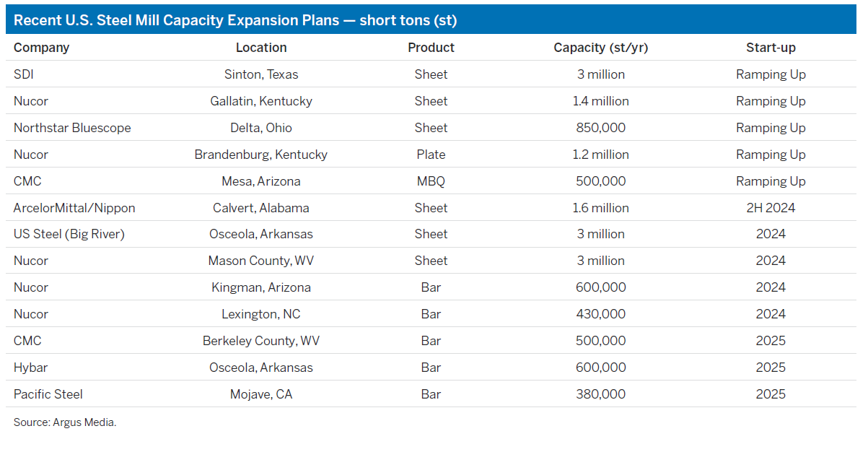
Task: Select the Plate product cell
Action: (431, 155)
